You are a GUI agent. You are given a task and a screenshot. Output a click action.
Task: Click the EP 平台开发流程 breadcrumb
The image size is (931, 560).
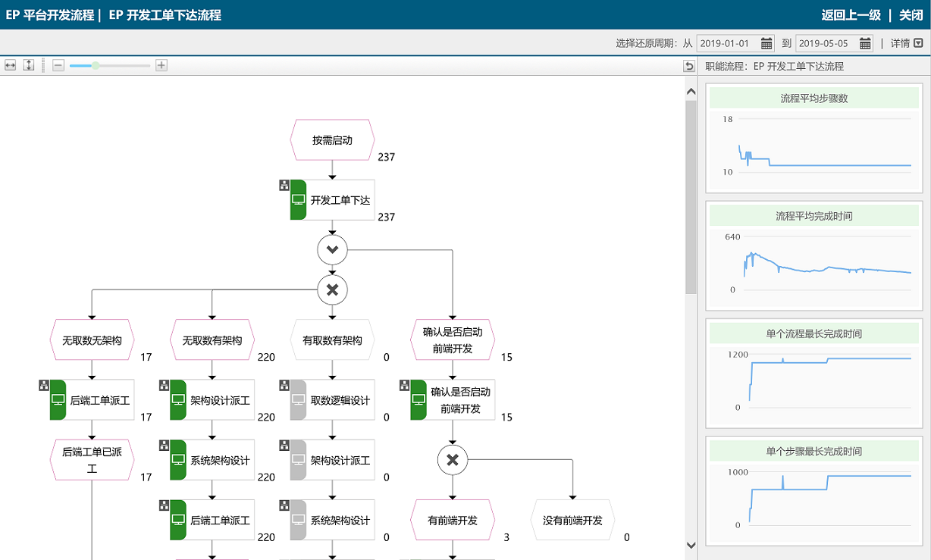50,15
